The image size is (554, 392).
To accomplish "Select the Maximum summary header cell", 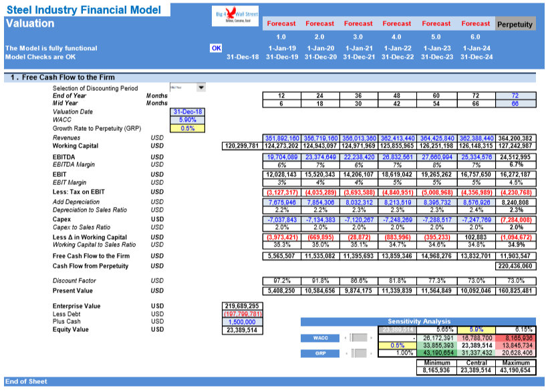I will pyautogui.click(x=516, y=363).
